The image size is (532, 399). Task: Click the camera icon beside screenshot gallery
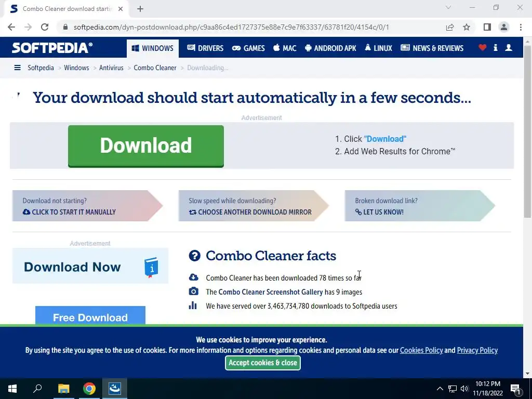193,291
